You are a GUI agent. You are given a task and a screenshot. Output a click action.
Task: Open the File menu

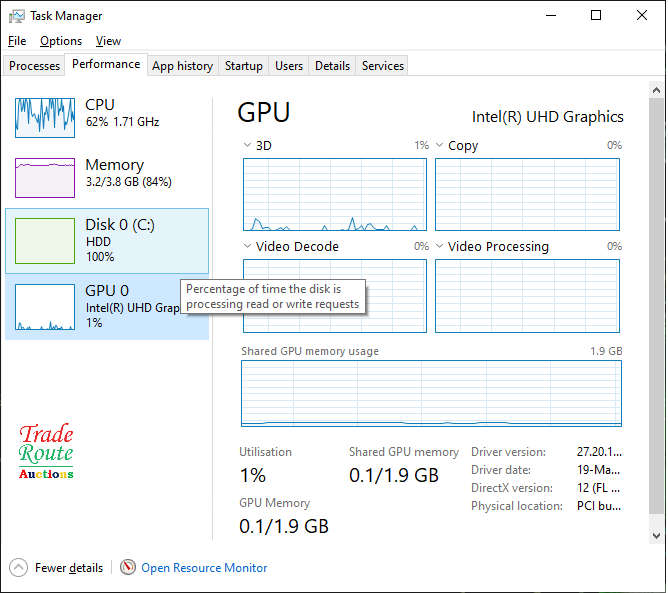(17, 41)
